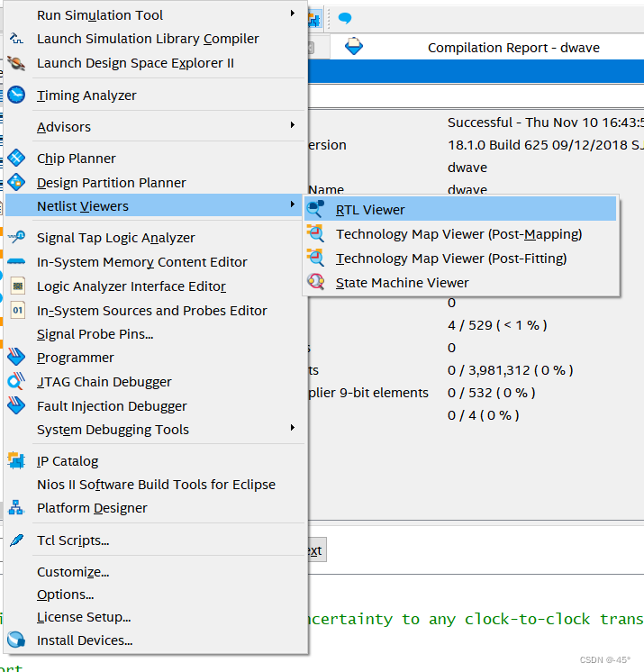The image size is (644, 672).
Task: Open Run Simulation Tool menu entry
Action: point(154,15)
